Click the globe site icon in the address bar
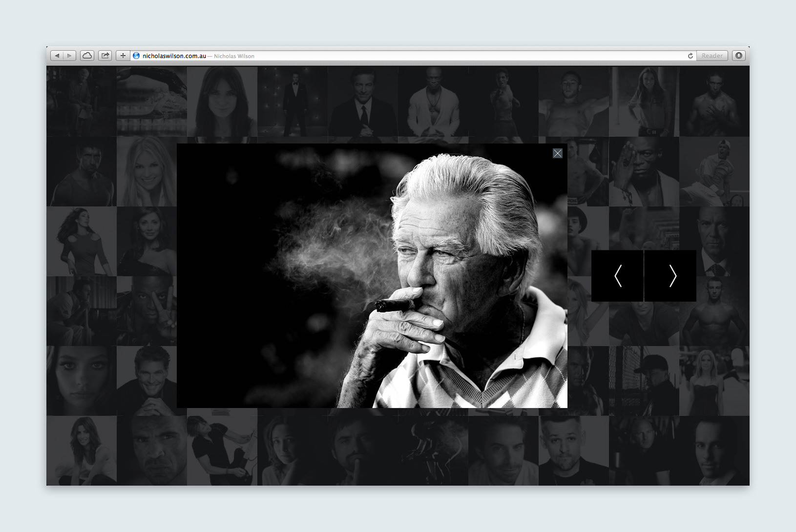Screen dimensions: 796x532 tap(136, 56)
